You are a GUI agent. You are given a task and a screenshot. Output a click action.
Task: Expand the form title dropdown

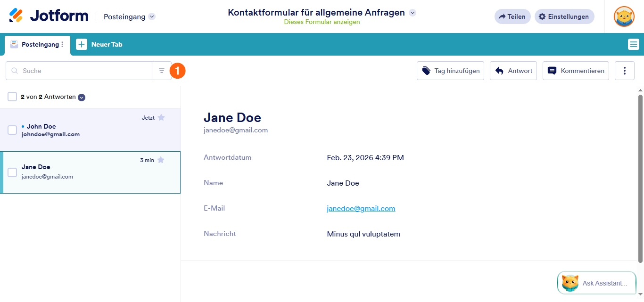(x=413, y=13)
